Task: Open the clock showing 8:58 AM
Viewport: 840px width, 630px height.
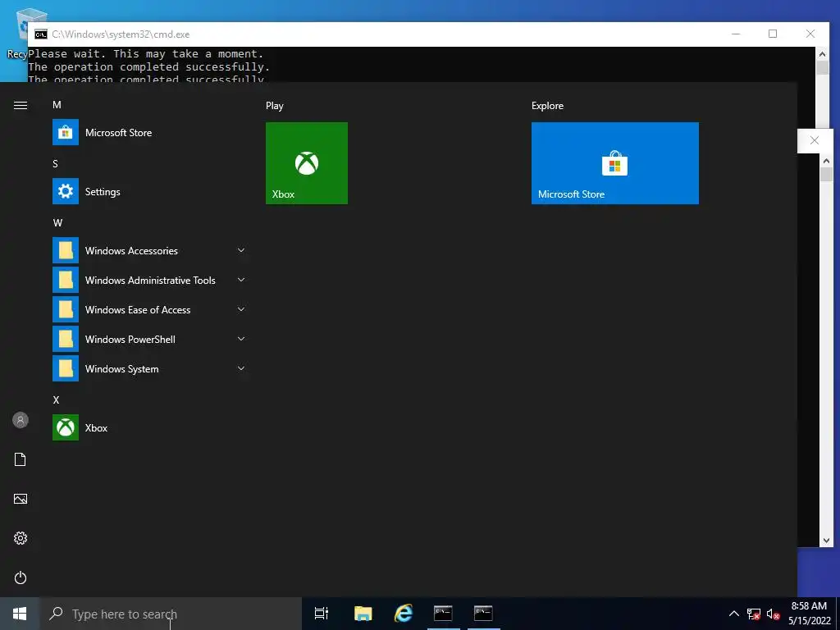Action: (809, 614)
